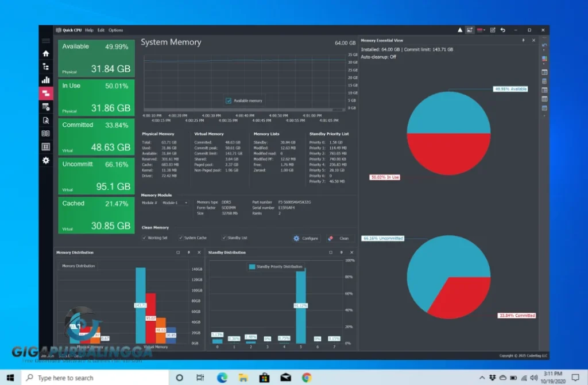Toggle the Standby List checkbox
The width and height of the screenshot is (588, 385).
[224, 238]
